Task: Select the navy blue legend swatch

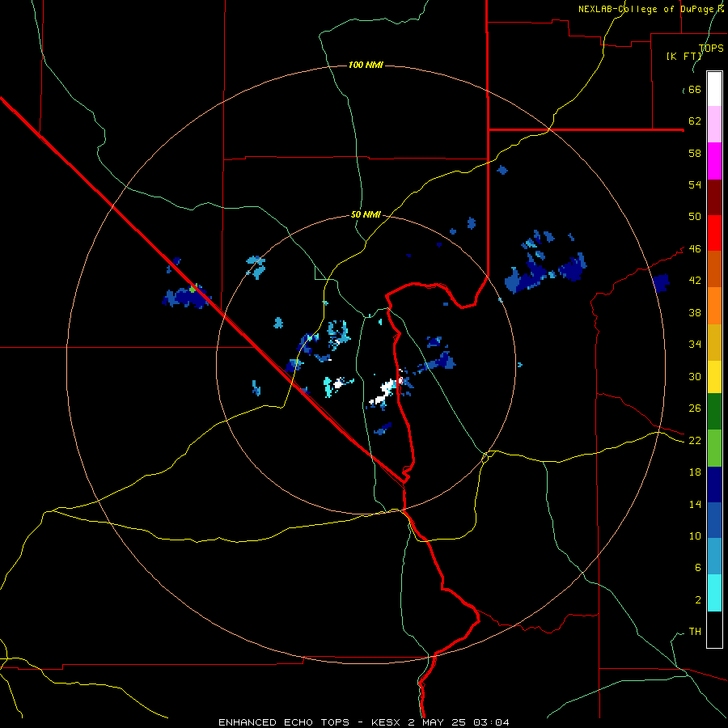Action: click(x=714, y=485)
